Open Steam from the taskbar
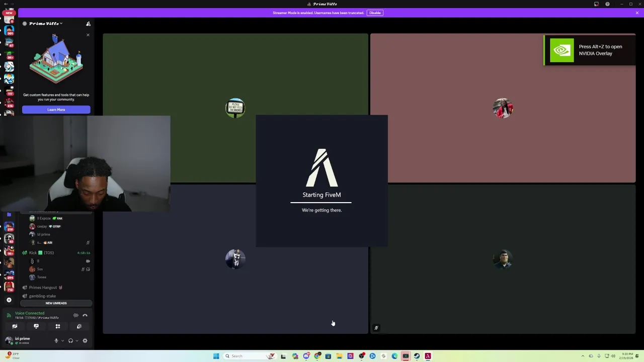This screenshot has width=644, height=362. tap(417, 356)
